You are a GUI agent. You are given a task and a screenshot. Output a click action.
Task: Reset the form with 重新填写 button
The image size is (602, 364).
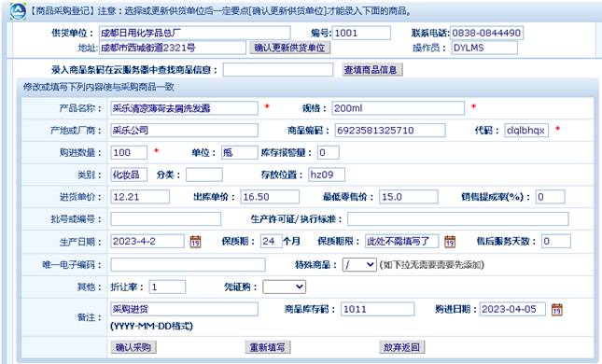(268, 347)
